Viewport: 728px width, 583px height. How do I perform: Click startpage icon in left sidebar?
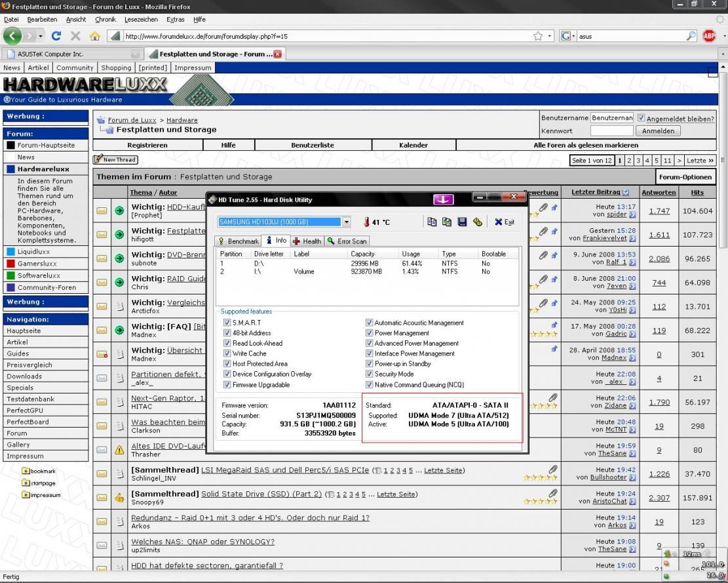pyautogui.click(x=26, y=483)
